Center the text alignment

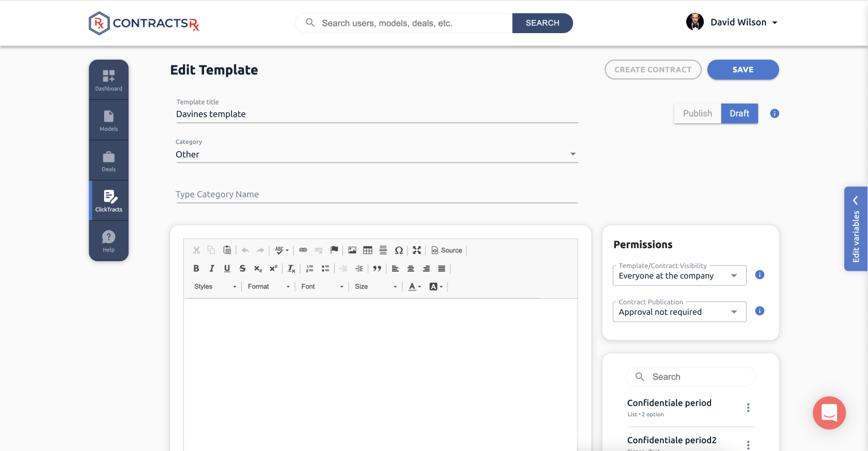[x=411, y=268]
